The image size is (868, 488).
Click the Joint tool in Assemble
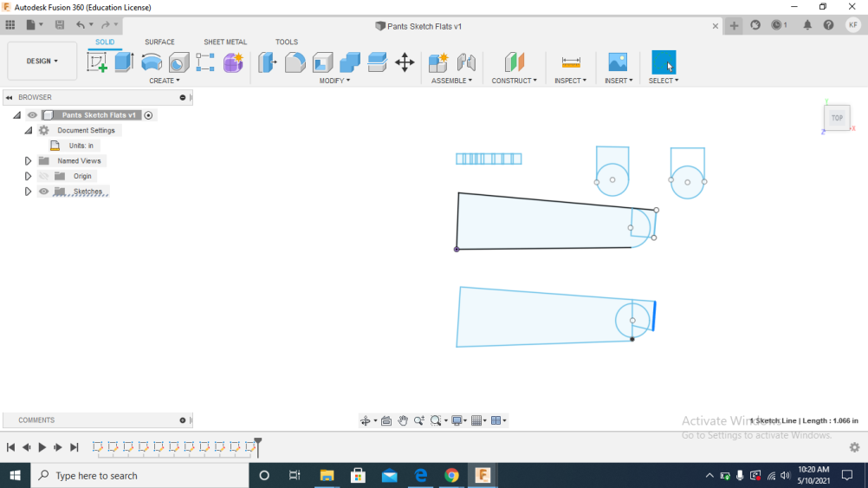pyautogui.click(x=466, y=62)
